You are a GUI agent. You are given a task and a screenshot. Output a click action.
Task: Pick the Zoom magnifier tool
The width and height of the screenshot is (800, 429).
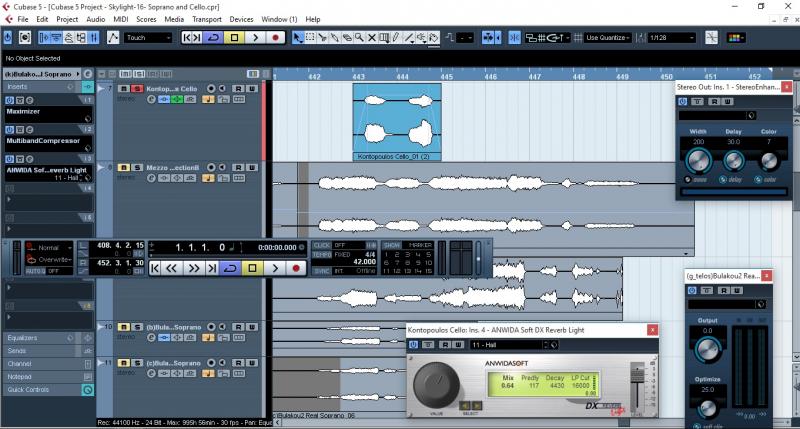(x=358, y=38)
